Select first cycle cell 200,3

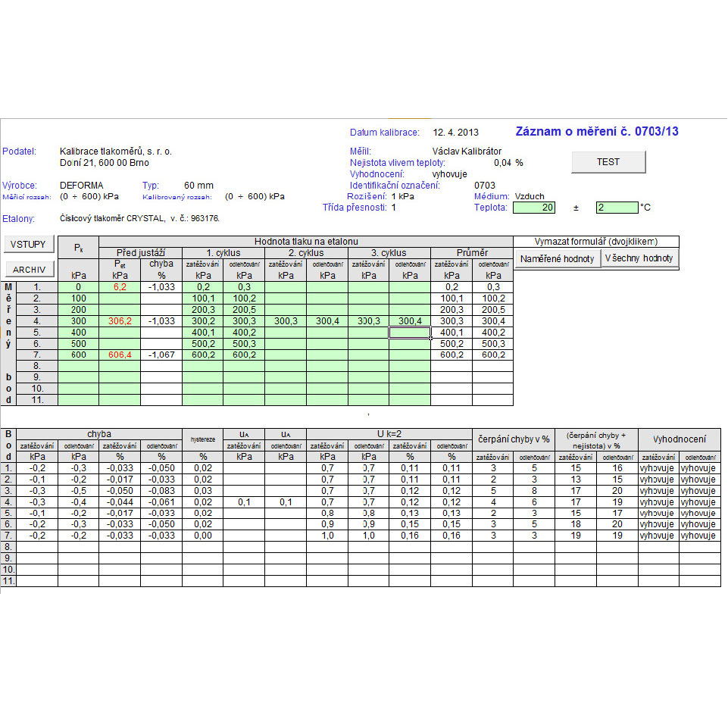(203, 310)
